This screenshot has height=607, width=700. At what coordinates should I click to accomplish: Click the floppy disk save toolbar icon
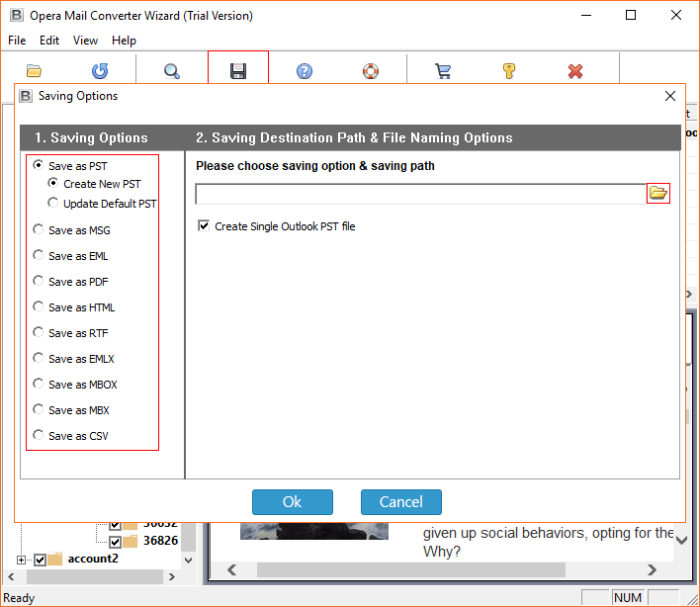(238, 71)
